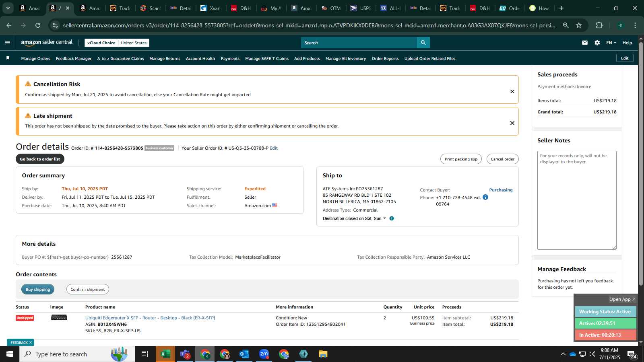Click Cancel order button
The width and height of the screenshot is (644, 362).
pos(502,159)
